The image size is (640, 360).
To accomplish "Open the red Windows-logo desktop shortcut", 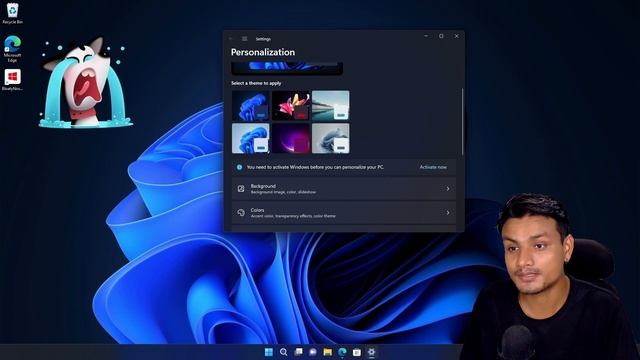I will [13, 80].
